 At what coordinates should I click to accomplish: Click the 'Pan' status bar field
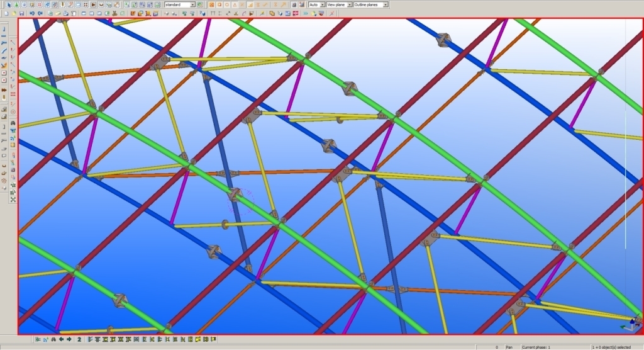(509, 347)
